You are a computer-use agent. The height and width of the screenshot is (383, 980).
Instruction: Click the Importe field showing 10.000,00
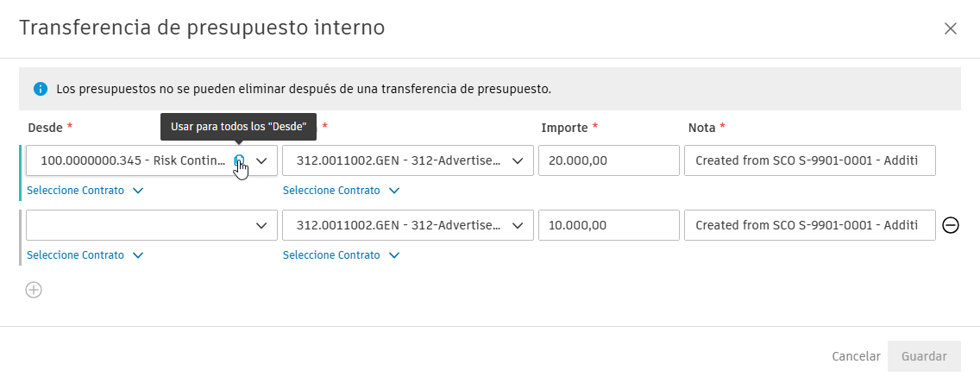[608, 225]
